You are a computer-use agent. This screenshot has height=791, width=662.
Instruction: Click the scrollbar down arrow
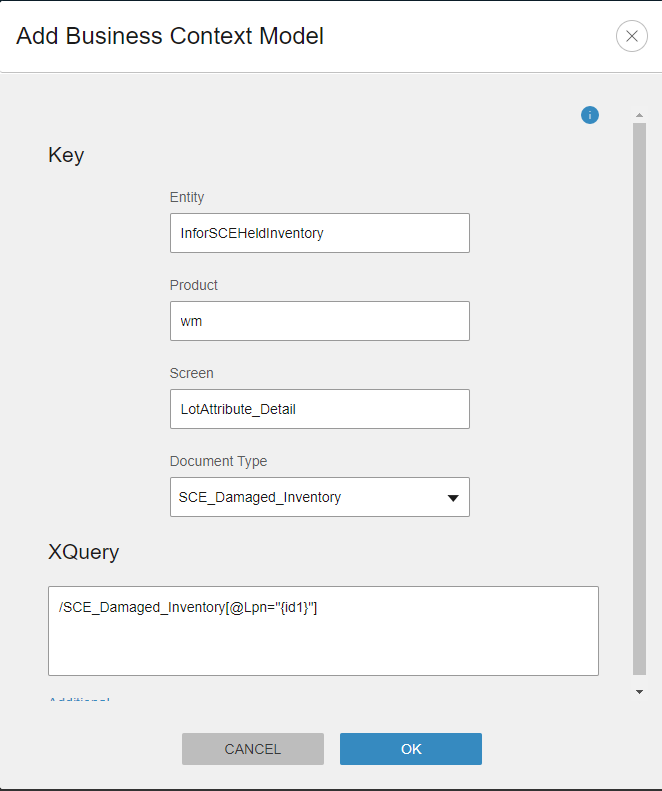(640, 691)
